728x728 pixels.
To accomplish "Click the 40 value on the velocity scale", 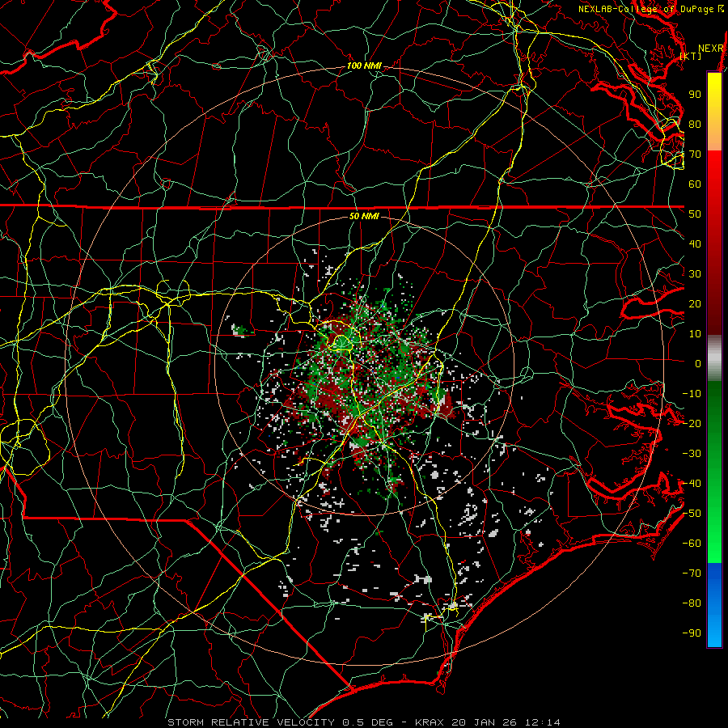I will 695,244.
